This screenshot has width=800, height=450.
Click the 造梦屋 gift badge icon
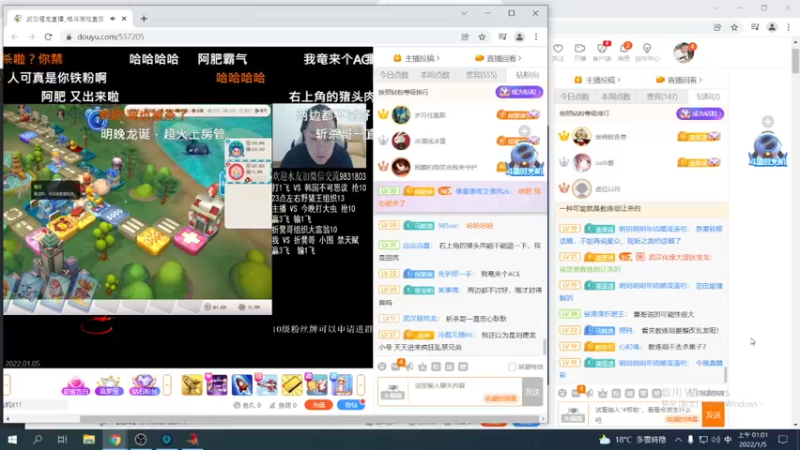tap(109, 385)
